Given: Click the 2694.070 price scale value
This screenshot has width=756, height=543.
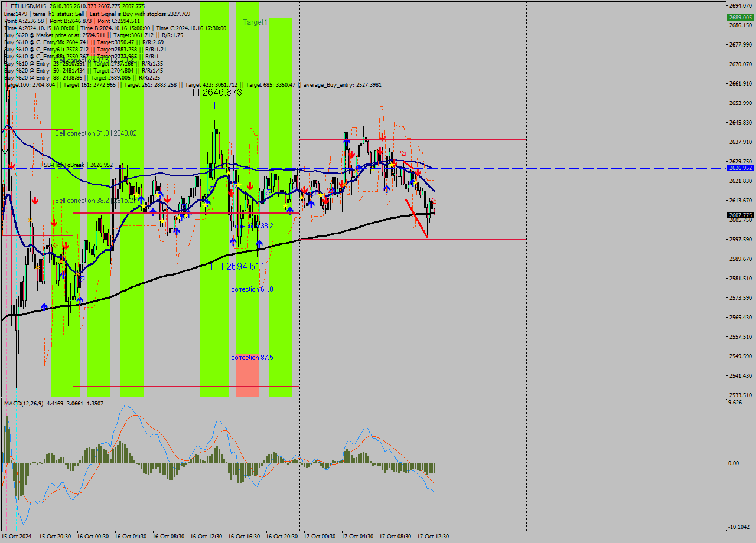Looking at the screenshot, I should [740, 5].
